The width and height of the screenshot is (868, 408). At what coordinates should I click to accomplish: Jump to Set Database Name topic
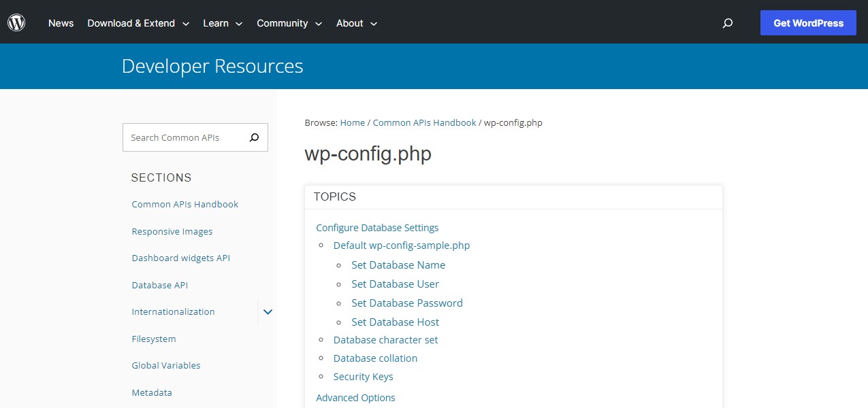pyautogui.click(x=398, y=265)
